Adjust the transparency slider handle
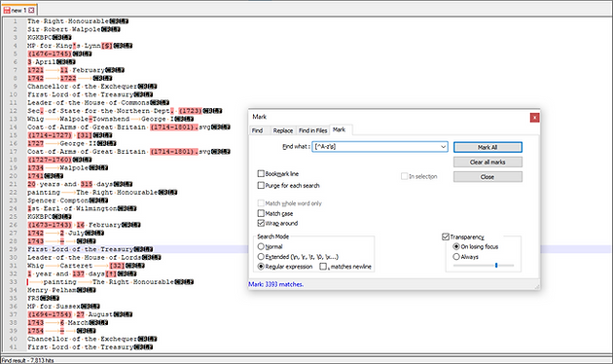613x364 pixels. 496,265
